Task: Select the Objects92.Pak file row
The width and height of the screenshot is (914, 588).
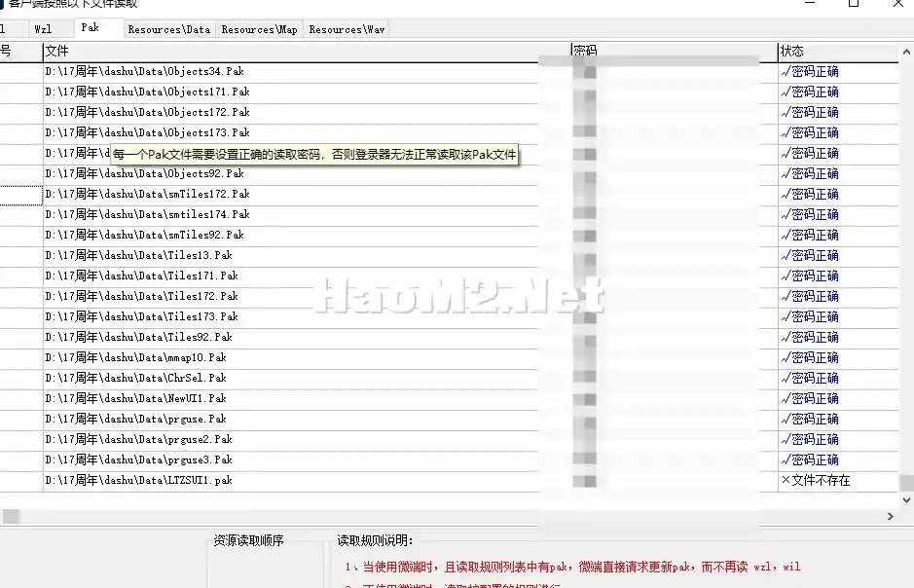Action: (449, 173)
